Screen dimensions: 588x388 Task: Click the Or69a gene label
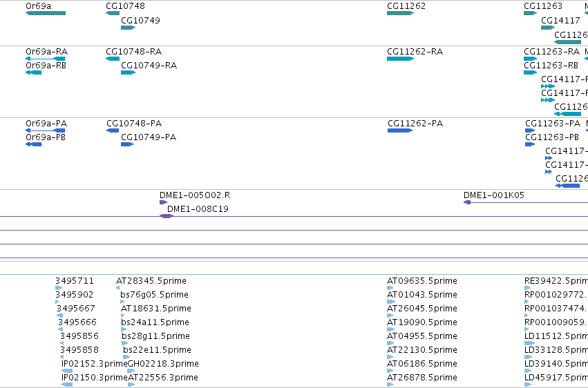pyautogui.click(x=39, y=6)
